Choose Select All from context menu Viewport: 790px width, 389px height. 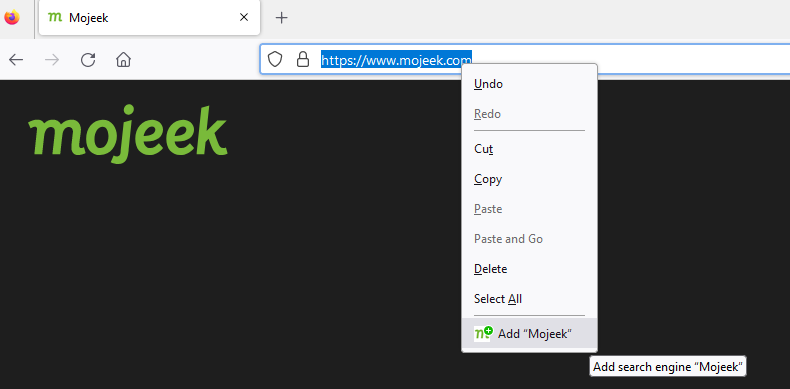point(529,299)
